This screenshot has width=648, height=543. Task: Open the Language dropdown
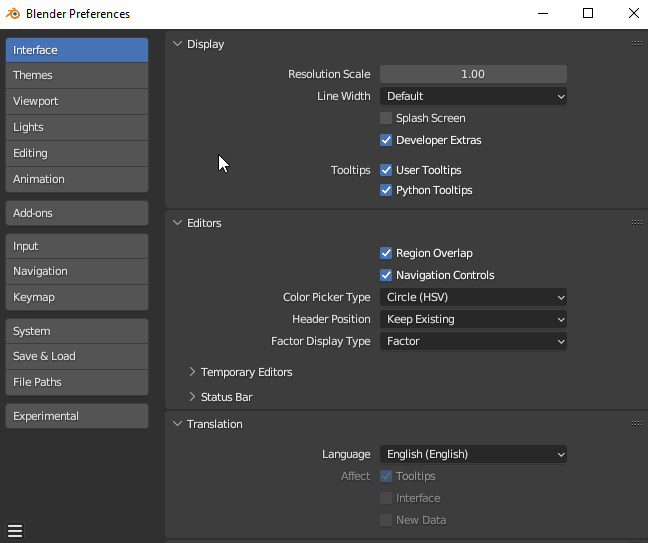point(473,454)
